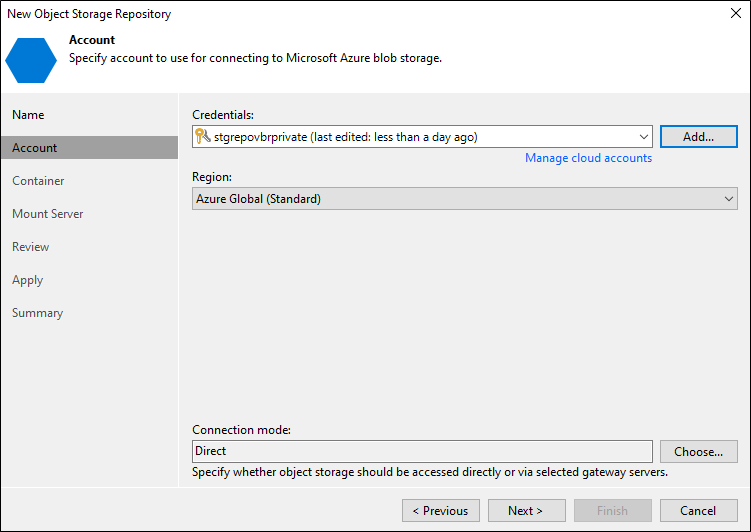Click the 'New Object Storage Repository' window title
The width and height of the screenshot is (751, 532).
tap(89, 14)
